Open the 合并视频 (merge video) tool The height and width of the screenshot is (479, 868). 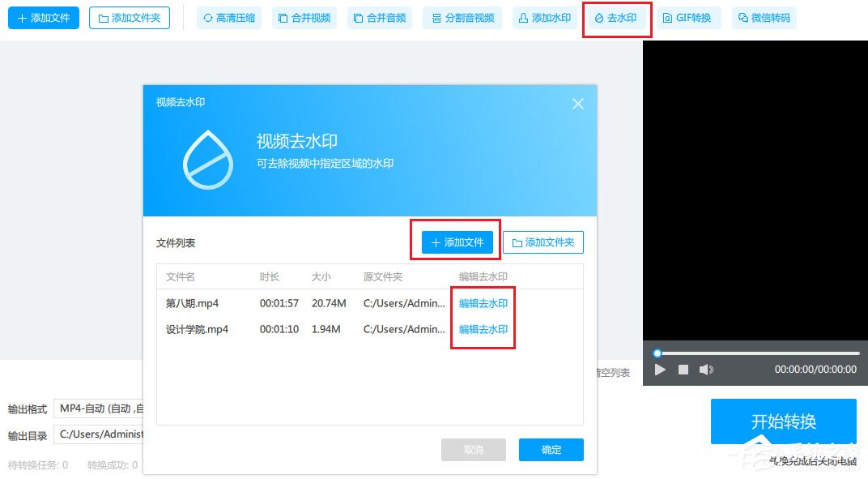click(x=304, y=17)
